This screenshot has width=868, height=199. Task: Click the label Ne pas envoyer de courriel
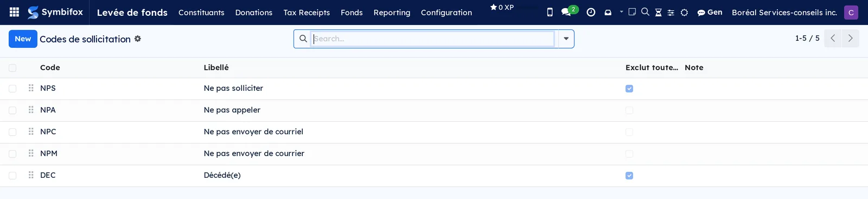(253, 132)
